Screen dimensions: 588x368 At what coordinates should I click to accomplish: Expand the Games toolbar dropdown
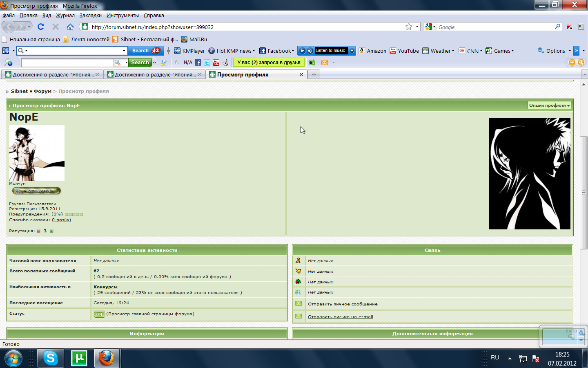512,51
